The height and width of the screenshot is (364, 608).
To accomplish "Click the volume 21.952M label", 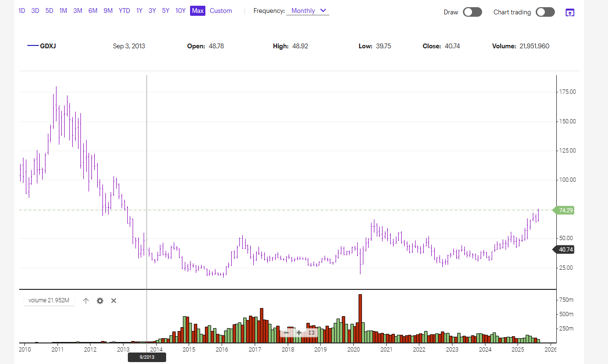I will pyautogui.click(x=49, y=301).
